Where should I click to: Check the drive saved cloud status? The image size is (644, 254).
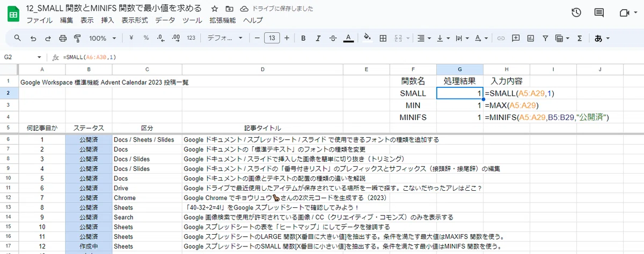coord(245,9)
